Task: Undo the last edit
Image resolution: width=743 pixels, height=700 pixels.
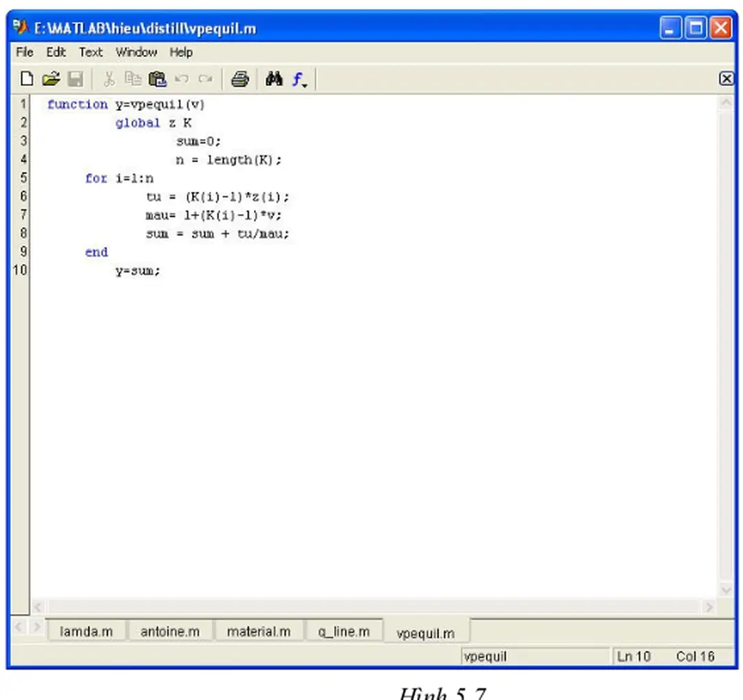Action: [x=182, y=78]
